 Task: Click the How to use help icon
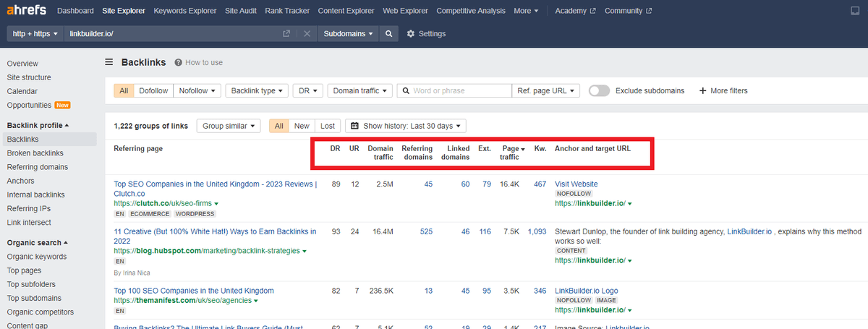[x=178, y=62]
